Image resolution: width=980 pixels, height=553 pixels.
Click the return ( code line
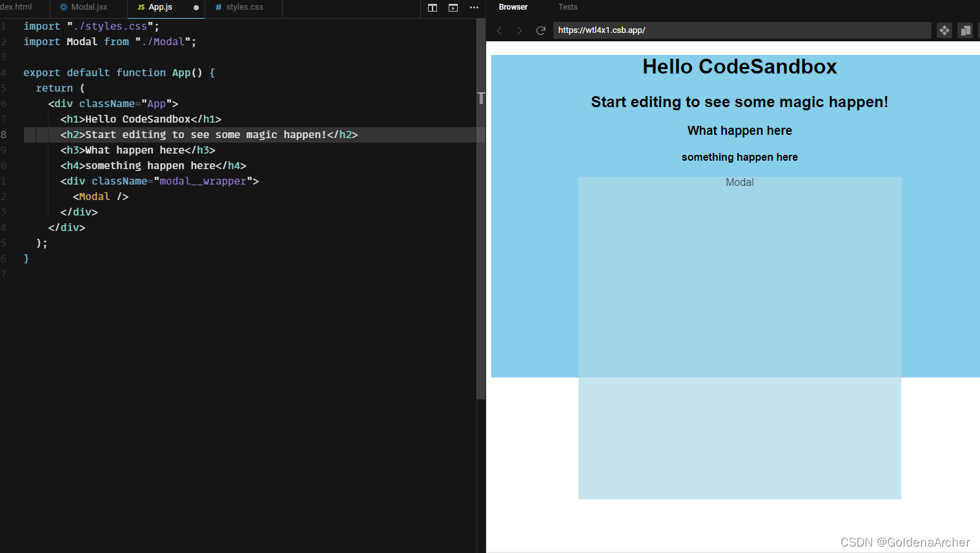coord(60,88)
